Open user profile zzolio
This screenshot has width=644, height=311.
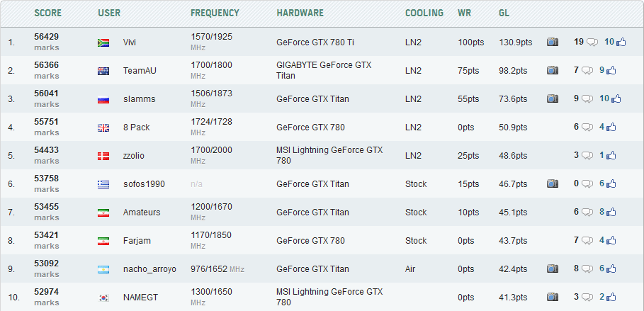point(133,155)
